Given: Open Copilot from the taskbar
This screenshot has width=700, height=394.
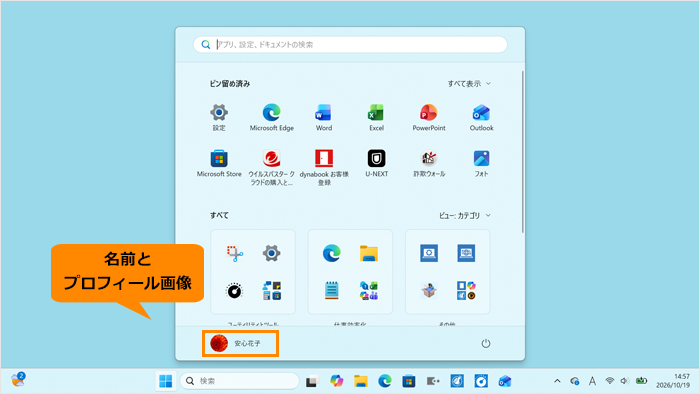Looking at the screenshot, I should click(x=337, y=381).
